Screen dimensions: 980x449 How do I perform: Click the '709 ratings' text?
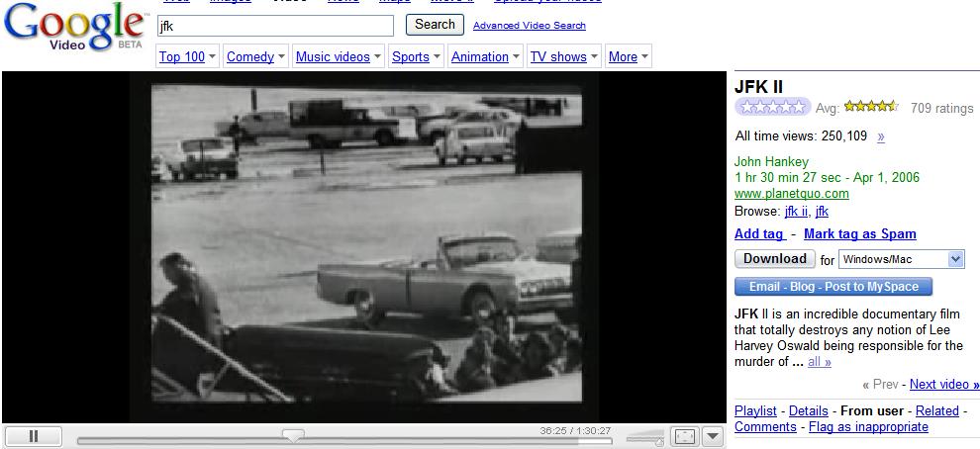(x=941, y=108)
